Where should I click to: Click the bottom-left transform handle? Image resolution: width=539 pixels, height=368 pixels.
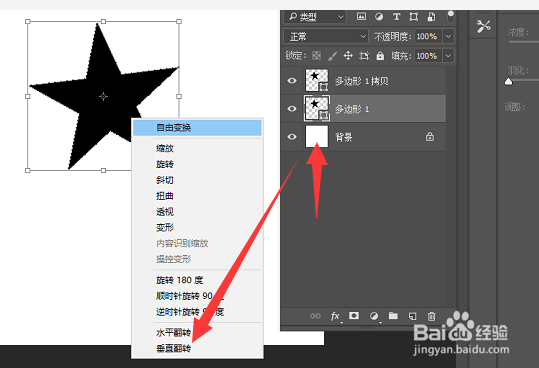click(28, 170)
